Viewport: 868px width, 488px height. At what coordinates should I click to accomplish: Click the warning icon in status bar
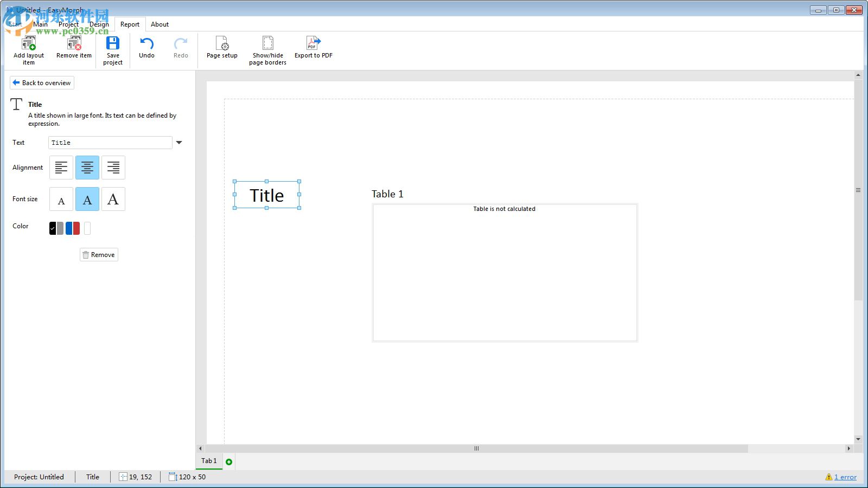click(x=828, y=477)
